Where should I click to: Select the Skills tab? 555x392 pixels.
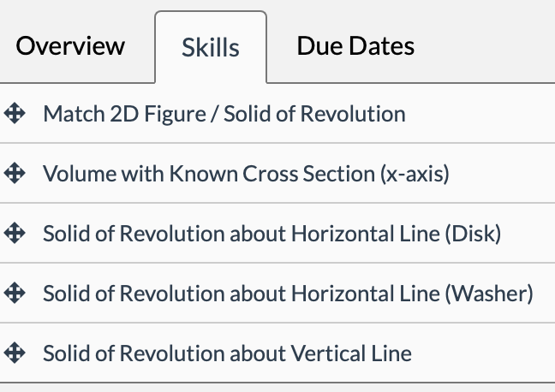(x=211, y=47)
